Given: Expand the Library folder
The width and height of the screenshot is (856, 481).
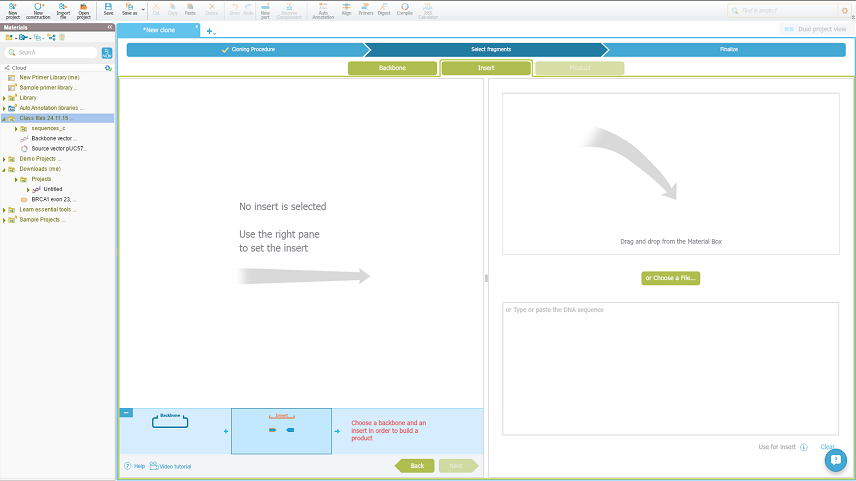Looking at the screenshot, I should pos(4,98).
